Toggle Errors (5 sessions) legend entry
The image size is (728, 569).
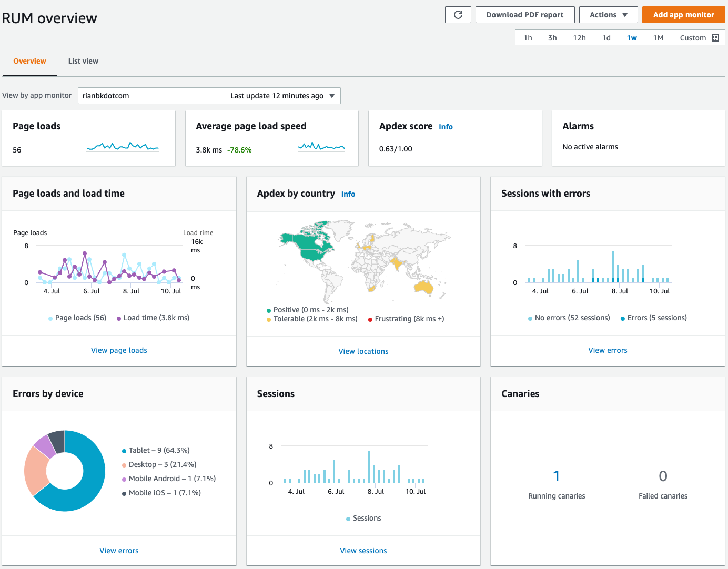(654, 318)
